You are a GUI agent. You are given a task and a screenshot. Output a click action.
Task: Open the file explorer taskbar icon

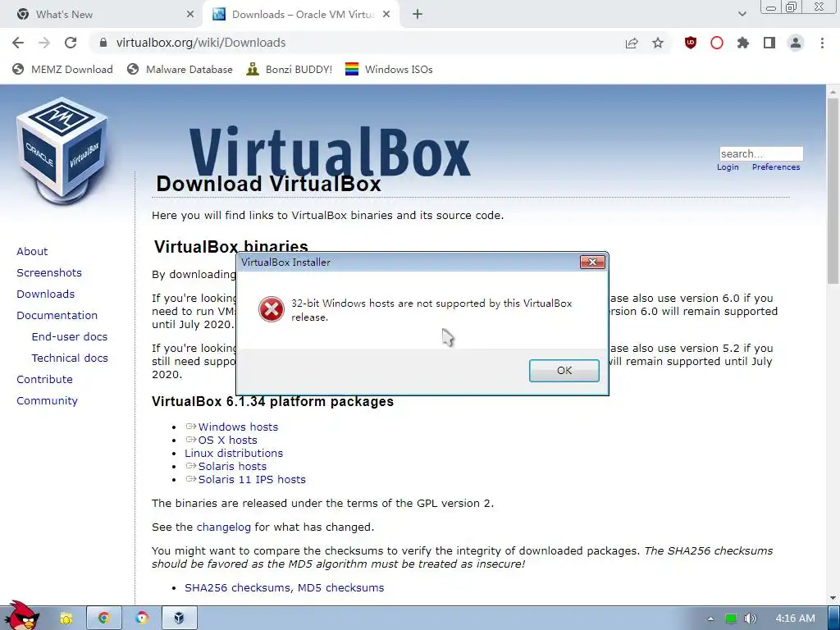coord(66,619)
